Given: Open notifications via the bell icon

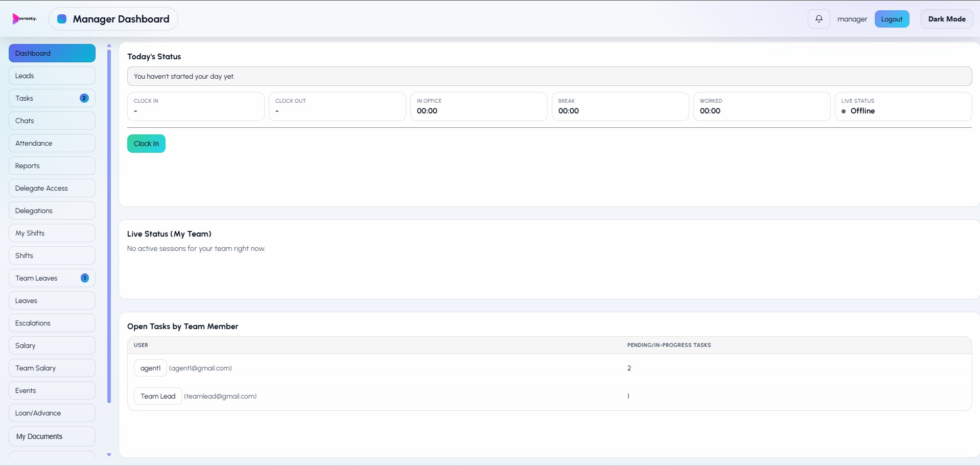Looking at the screenshot, I should pyautogui.click(x=819, y=19).
